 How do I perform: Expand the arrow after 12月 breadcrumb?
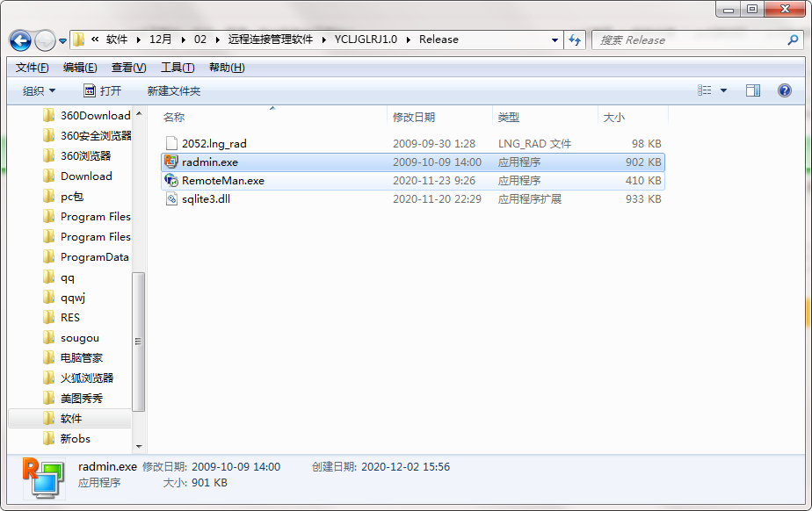(183, 40)
